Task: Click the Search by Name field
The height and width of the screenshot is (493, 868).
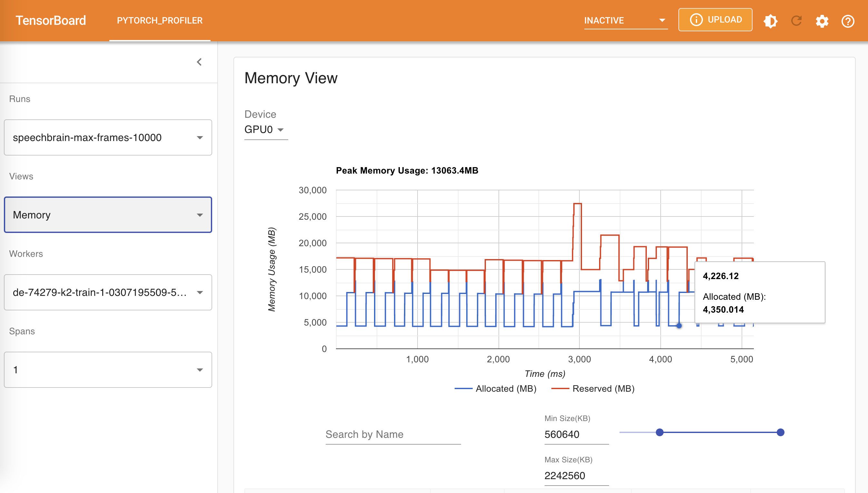Action: pos(393,434)
